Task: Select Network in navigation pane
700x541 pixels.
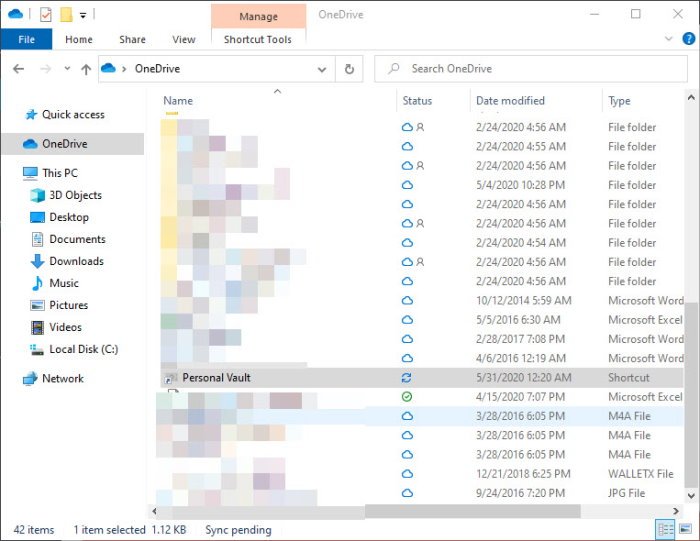Action: 62,379
